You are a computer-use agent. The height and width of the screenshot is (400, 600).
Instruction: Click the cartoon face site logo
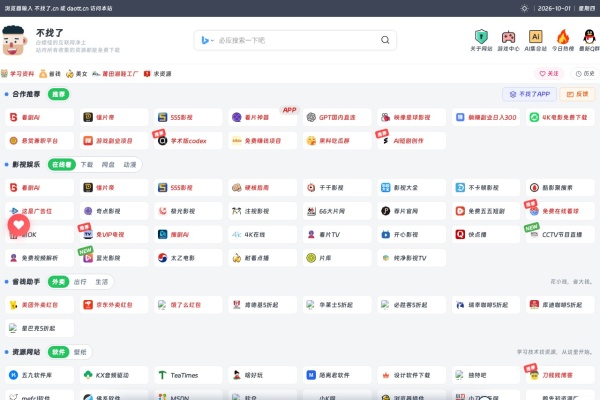tap(14, 40)
